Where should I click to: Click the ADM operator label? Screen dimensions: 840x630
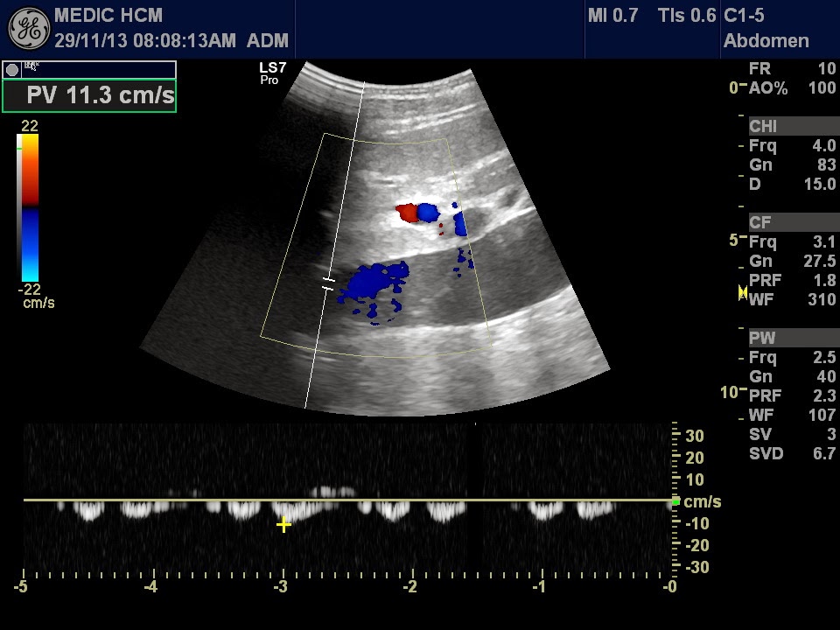[x=267, y=39]
